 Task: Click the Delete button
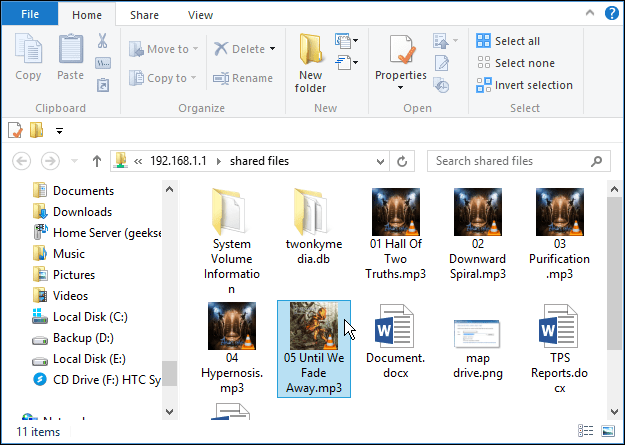240,49
